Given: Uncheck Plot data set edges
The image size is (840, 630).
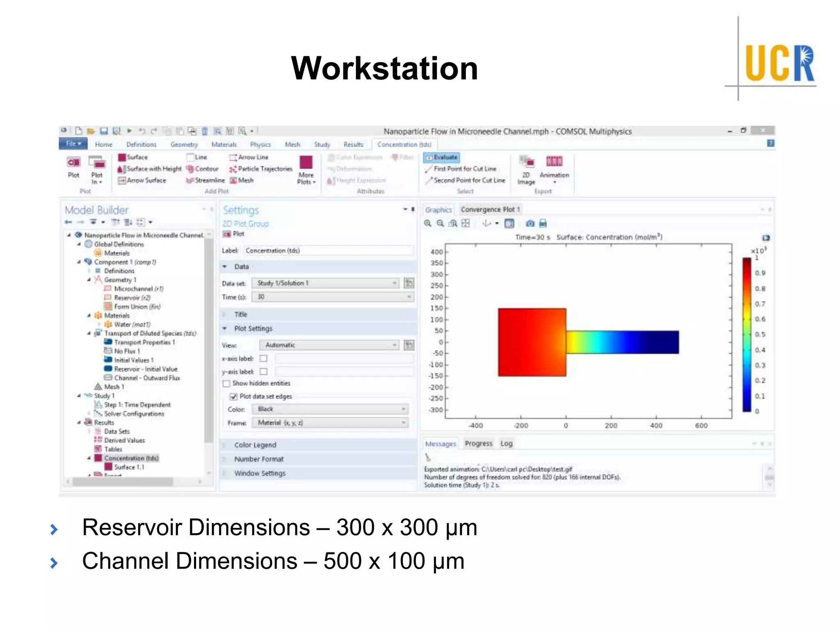Looking at the screenshot, I should point(233,396).
